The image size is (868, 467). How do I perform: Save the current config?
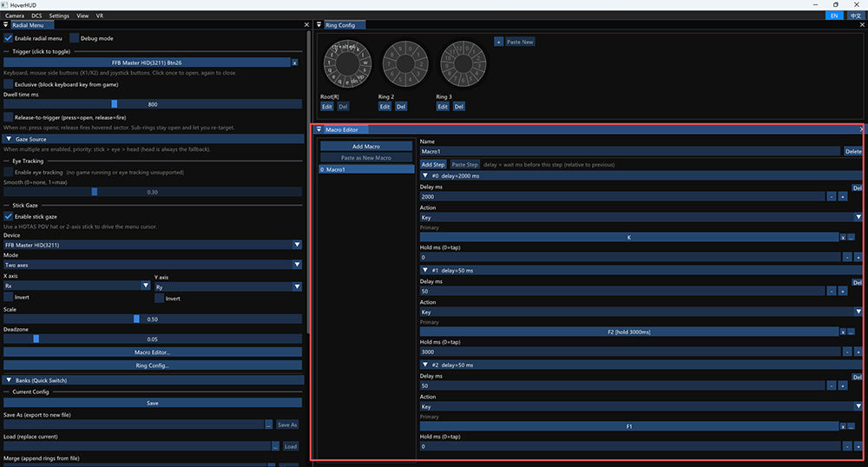pos(153,403)
